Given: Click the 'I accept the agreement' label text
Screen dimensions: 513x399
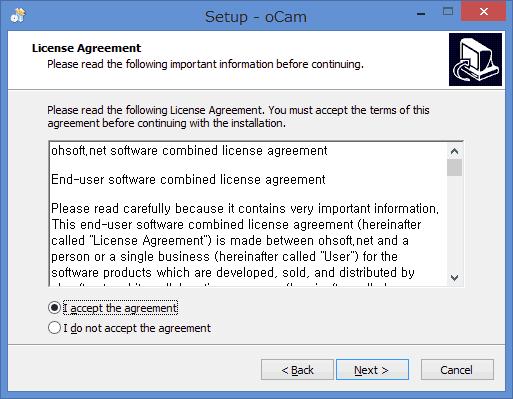Looking at the screenshot, I should [x=120, y=308].
